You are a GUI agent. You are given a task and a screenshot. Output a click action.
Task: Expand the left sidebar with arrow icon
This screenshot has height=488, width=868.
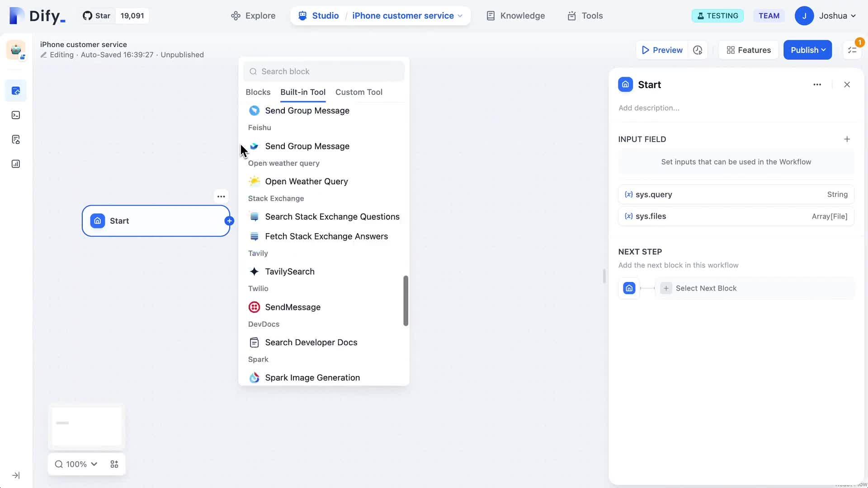(16, 475)
